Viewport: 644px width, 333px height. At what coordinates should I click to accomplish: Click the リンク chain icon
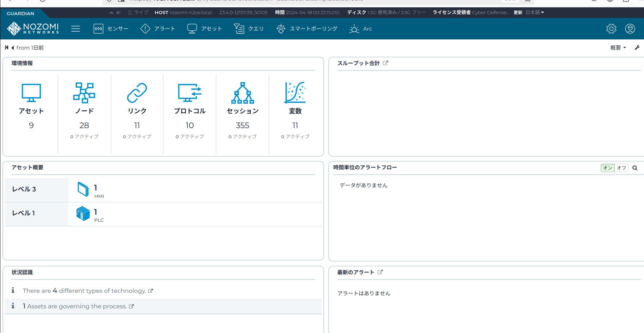[x=137, y=93]
